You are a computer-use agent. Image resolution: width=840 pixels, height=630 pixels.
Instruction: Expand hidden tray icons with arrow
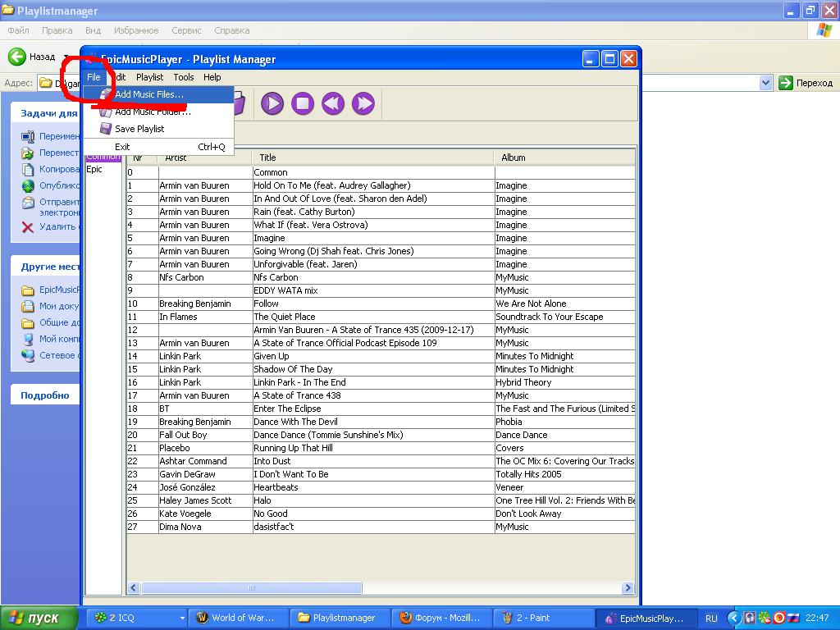click(734, 618)
